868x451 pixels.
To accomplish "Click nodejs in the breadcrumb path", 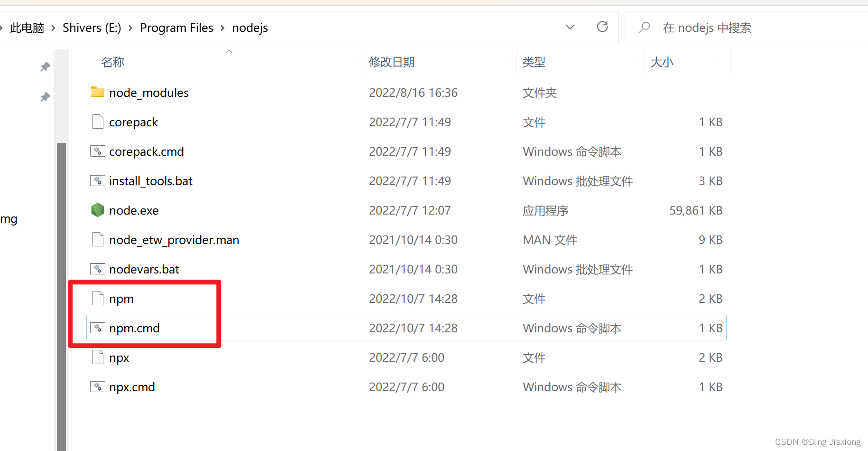I will [x=250, y=28].
